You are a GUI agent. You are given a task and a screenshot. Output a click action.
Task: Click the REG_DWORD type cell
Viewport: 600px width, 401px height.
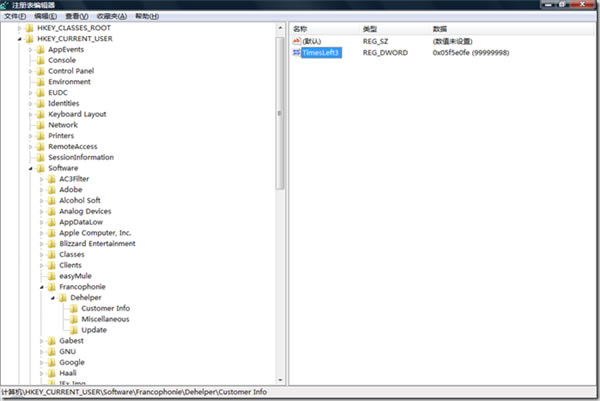[385, 52]
